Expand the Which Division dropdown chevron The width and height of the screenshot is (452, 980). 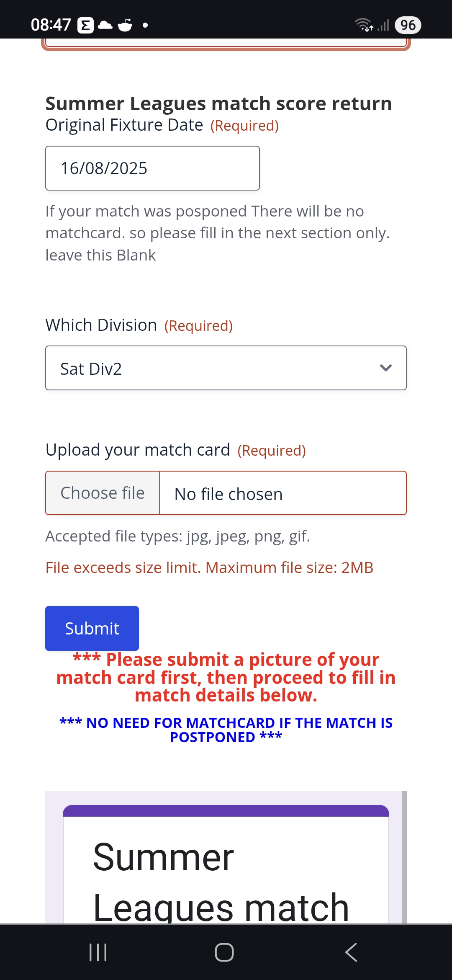click(385, 368)
